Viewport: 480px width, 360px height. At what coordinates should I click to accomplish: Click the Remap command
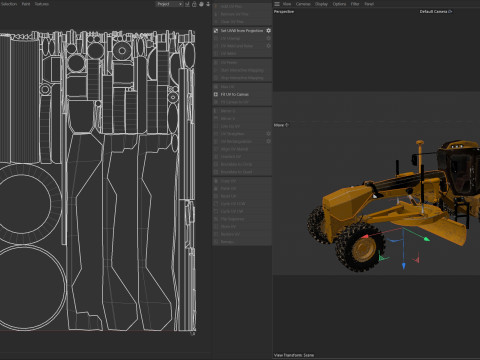click(227, 242)
